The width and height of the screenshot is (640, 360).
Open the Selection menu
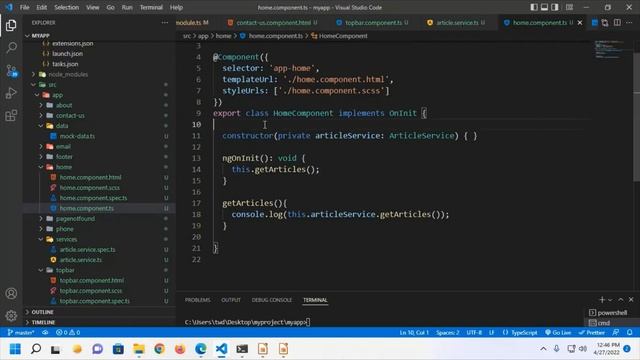[67, 7]
